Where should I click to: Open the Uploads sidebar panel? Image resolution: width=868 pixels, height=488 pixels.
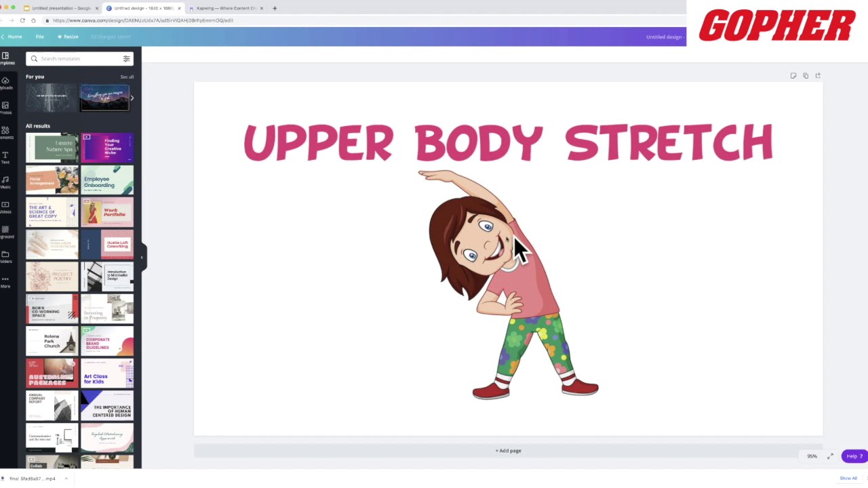click(5, 83)
